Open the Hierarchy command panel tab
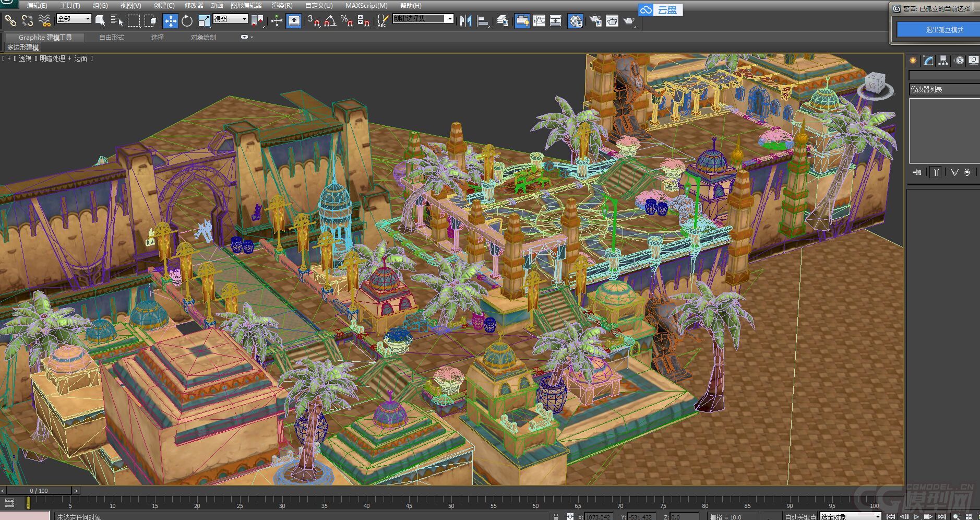The height and width of the screenshot is (520, 980). coord(943,61)
